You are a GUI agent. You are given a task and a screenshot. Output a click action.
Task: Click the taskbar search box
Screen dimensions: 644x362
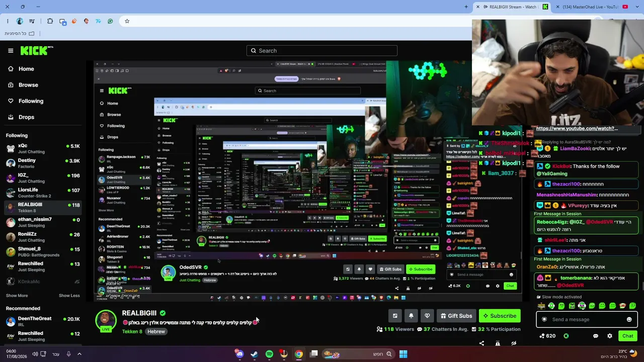coord(358,354)
